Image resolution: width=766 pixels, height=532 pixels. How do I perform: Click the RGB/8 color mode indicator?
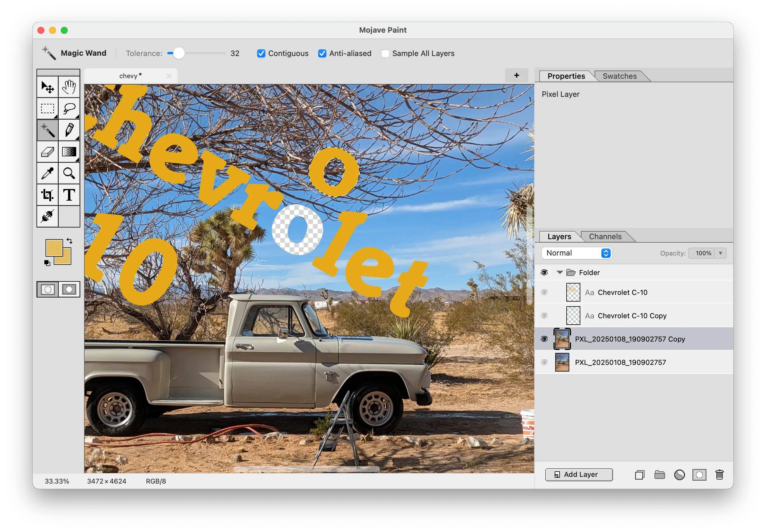pyautogui.click(x=156, y=481)
